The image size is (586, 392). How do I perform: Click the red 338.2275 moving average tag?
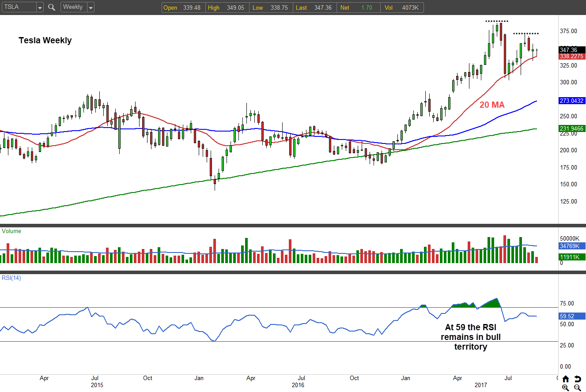tap(572, 57)
